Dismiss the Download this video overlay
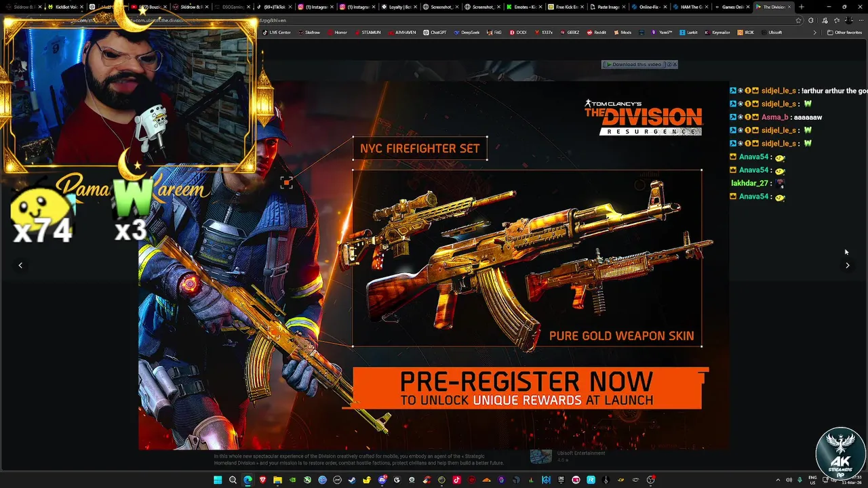 [674, 64]
